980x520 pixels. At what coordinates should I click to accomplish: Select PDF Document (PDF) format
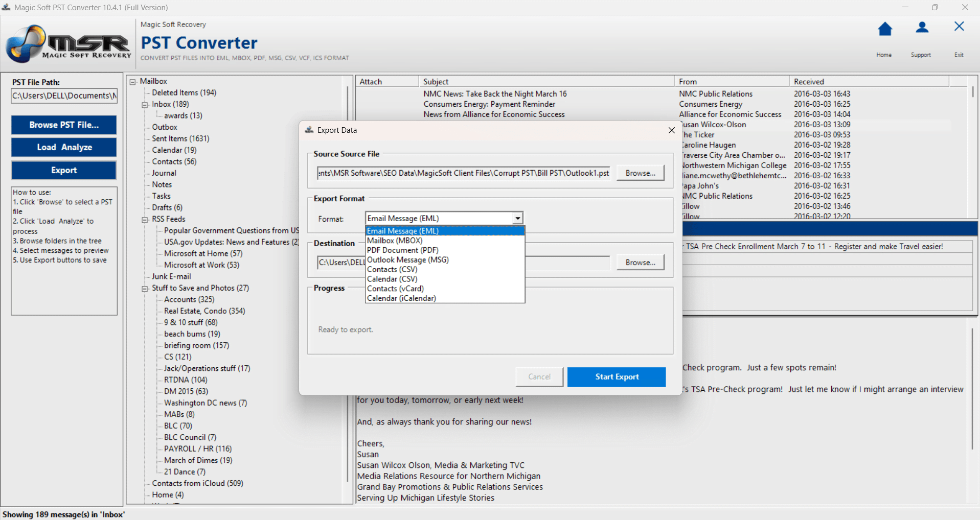click(445, 250)
